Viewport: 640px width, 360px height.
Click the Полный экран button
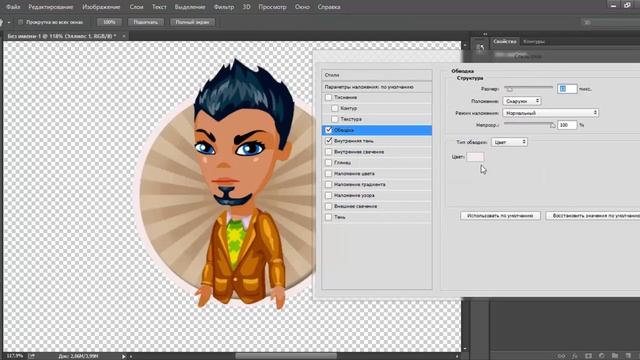tap(192, 22)
